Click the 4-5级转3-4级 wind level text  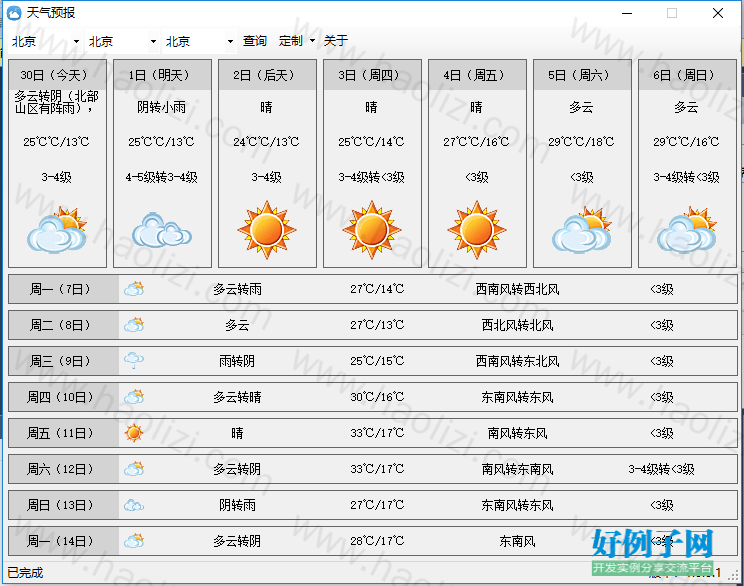tap(161, 177)
